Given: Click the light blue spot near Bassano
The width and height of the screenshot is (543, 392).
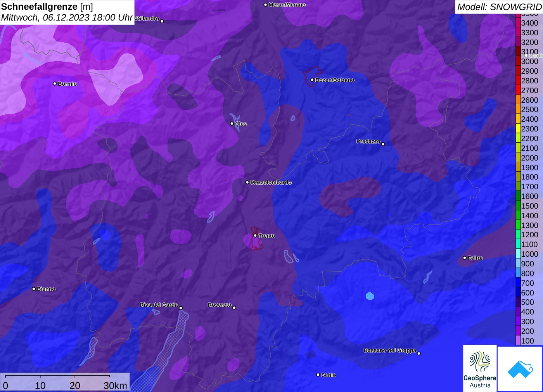Looking at the screenshot, I should (x=370, y=296).
